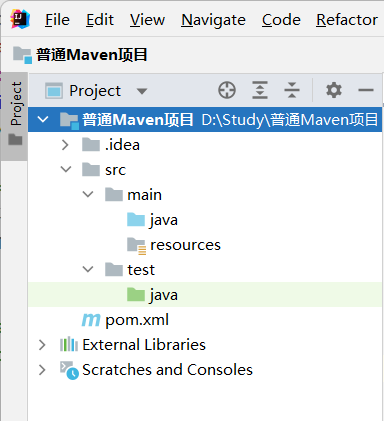Open the File menu
The width and height of the screenshot is (384, 421).
(x=57, y=20)
